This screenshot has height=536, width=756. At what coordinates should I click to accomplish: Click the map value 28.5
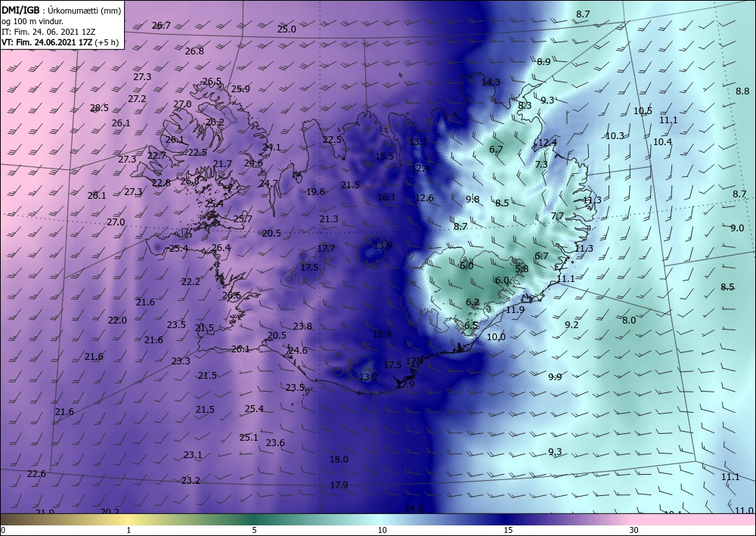[x=99, y=108]
